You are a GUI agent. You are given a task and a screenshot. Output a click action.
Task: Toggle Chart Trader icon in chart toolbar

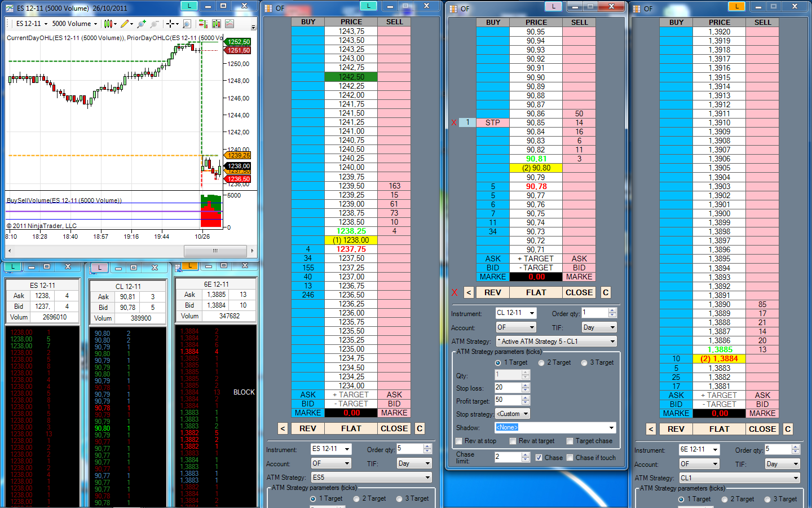(x=202, y=24)
